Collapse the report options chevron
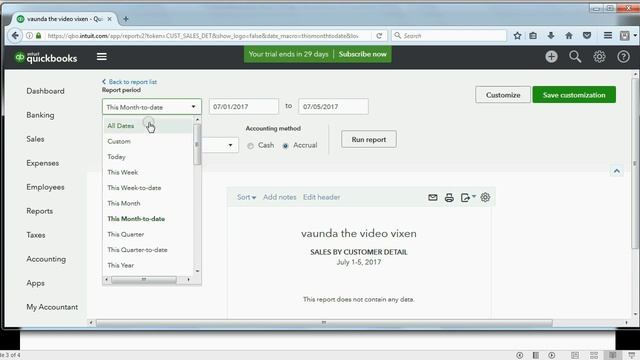 pyautogui.click(x=616, y=171)
